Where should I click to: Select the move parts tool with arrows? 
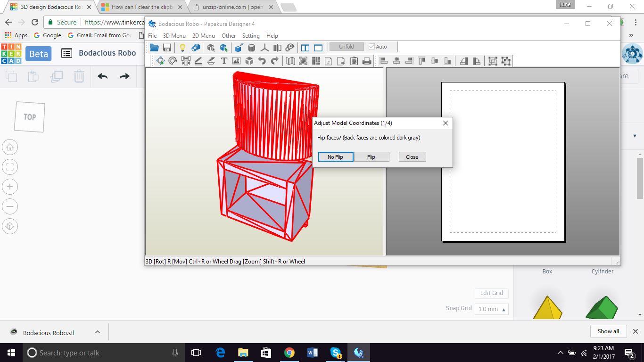point(160,61)
